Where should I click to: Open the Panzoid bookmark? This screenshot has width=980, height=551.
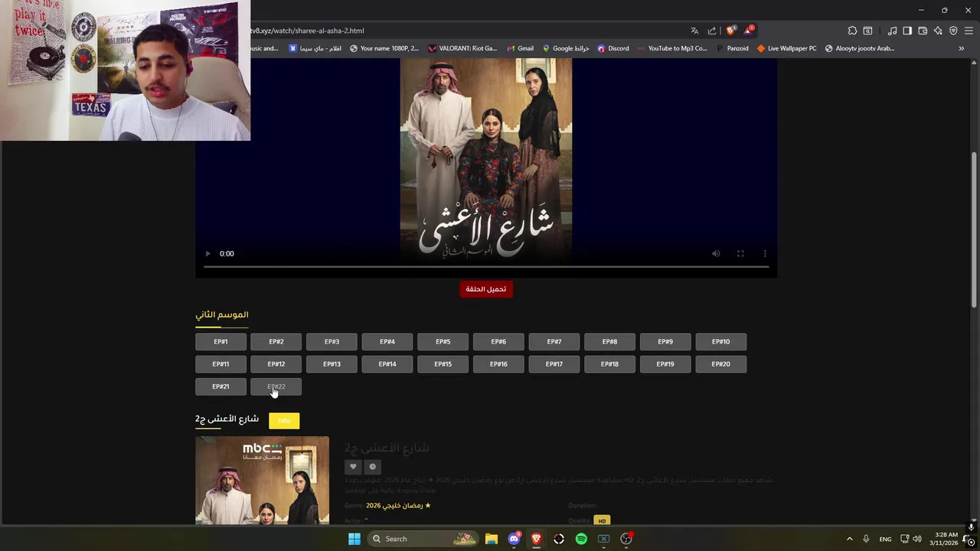click(x=732, y=48)
